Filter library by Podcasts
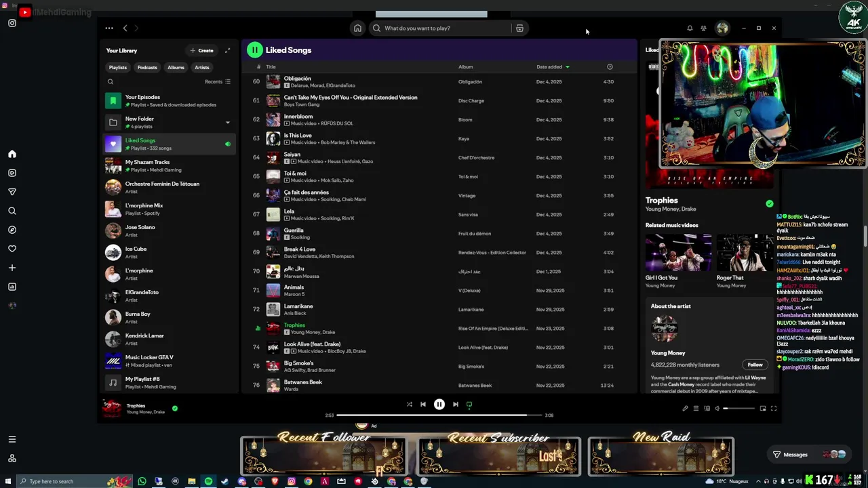The width and height of the screenshot is (868, 488). (x=147, y=67)
